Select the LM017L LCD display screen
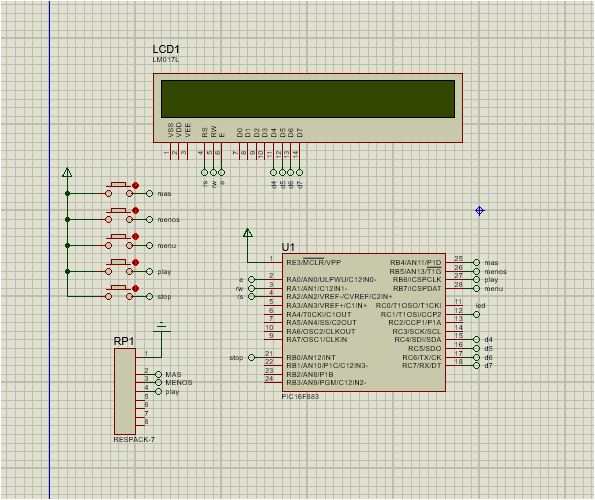 click(308, 99)
